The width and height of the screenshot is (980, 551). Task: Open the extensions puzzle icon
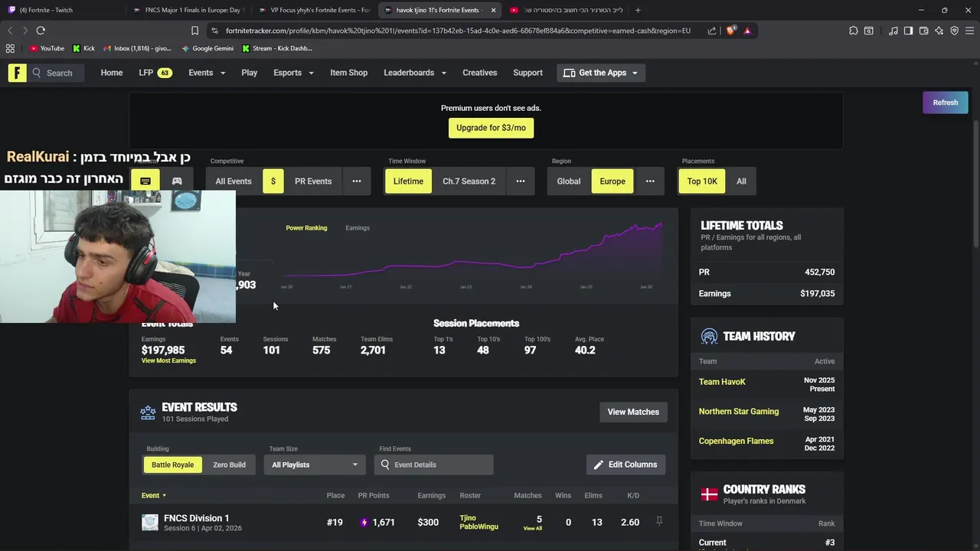point(854,31)
